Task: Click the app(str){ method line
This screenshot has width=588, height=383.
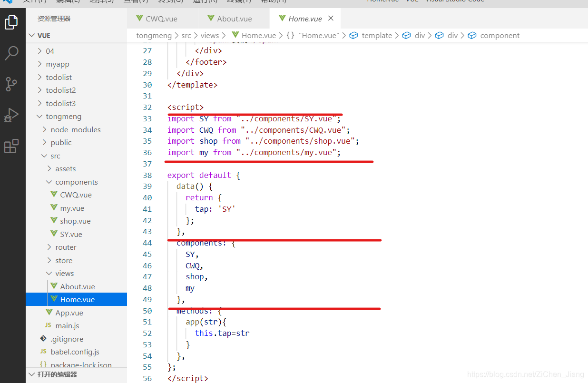Action: tap(206, 322)
